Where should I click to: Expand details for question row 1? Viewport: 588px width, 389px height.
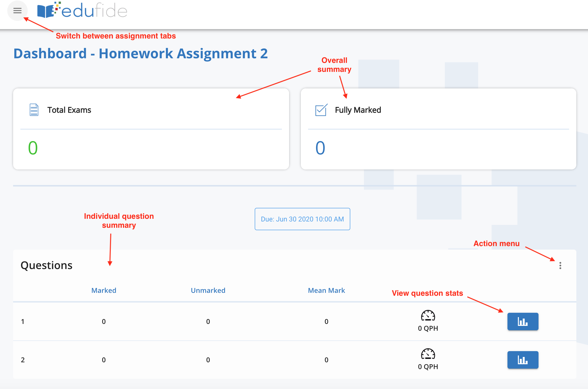click(23, 321)
